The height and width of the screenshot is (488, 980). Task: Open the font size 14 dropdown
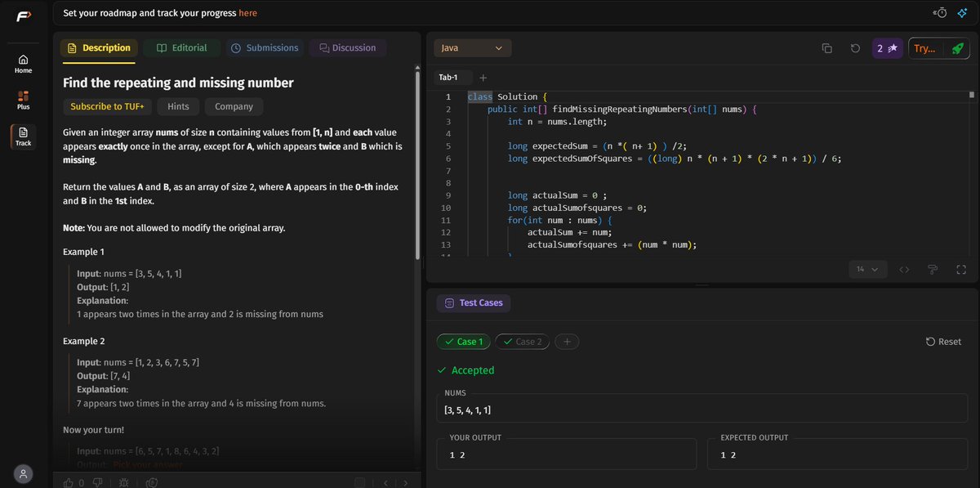coord(868,269)
